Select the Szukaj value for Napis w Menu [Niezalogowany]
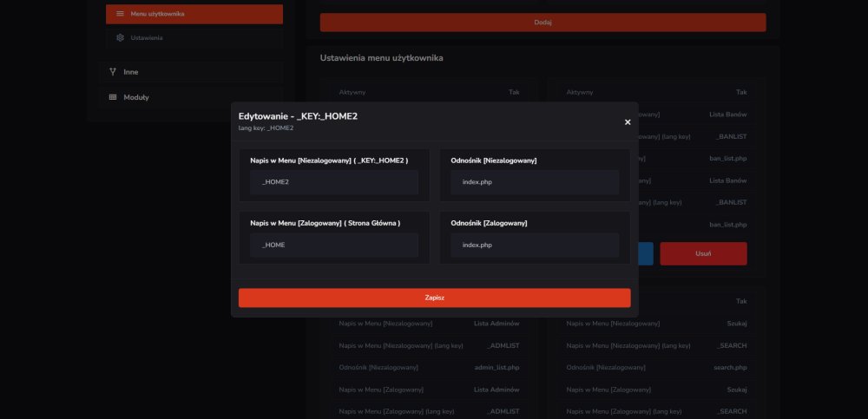Screen dimensions: 868x419 click(737, 324)
